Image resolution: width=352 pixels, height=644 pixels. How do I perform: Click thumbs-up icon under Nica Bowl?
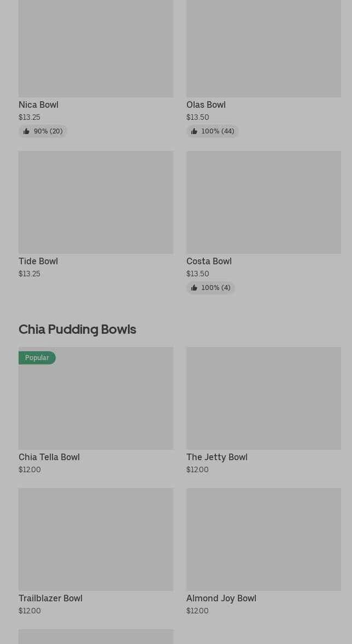26,131
